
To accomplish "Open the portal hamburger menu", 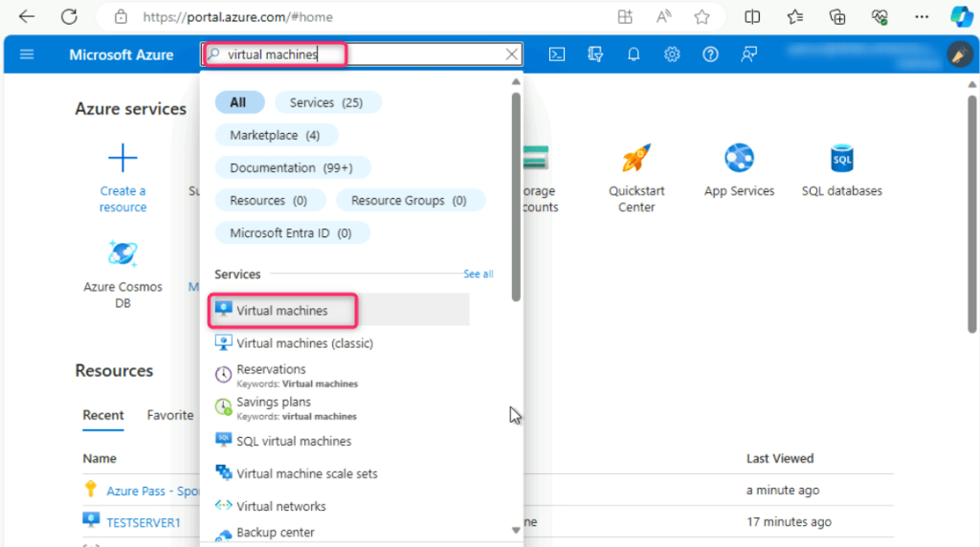I will click(27, 55).
